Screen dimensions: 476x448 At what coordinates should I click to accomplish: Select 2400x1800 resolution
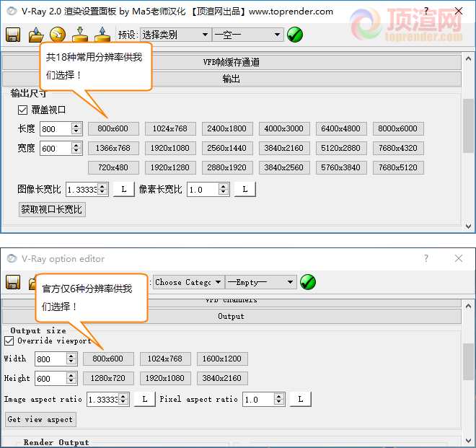pos(227,128)
